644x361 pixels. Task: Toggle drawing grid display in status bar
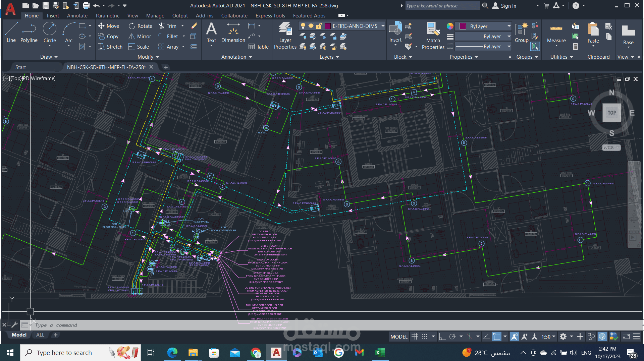click(x=415, y=337)
